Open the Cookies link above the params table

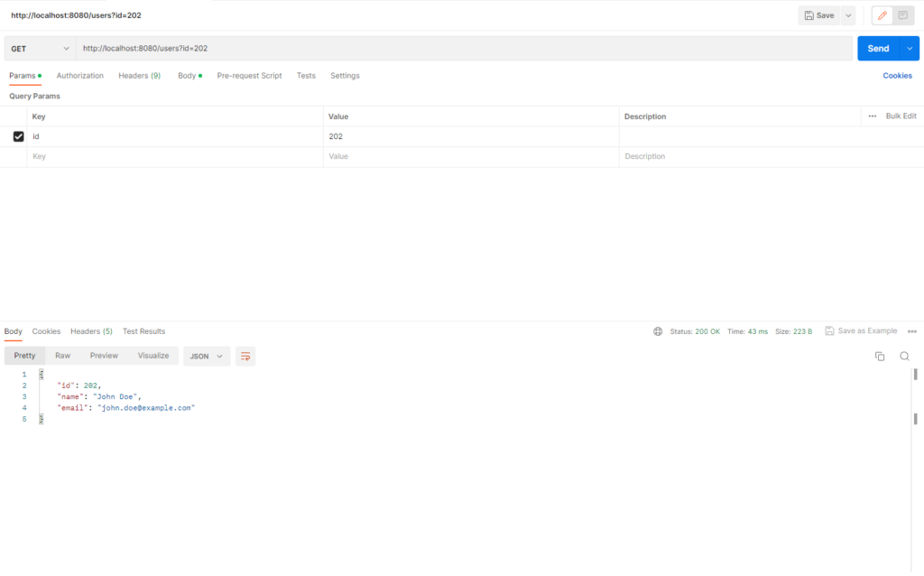point(897,75)
